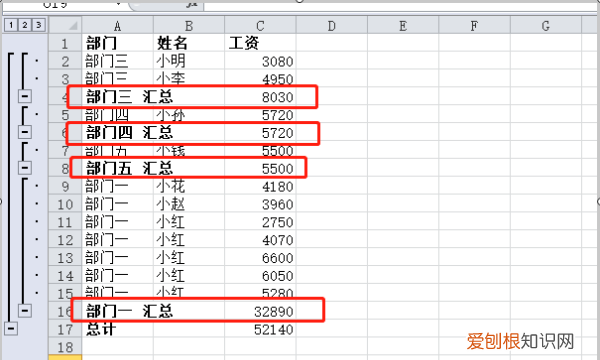The height and width of the screenshot is (360, 600).
Task: Select cell containing 小花
Action: pos(189,186)
